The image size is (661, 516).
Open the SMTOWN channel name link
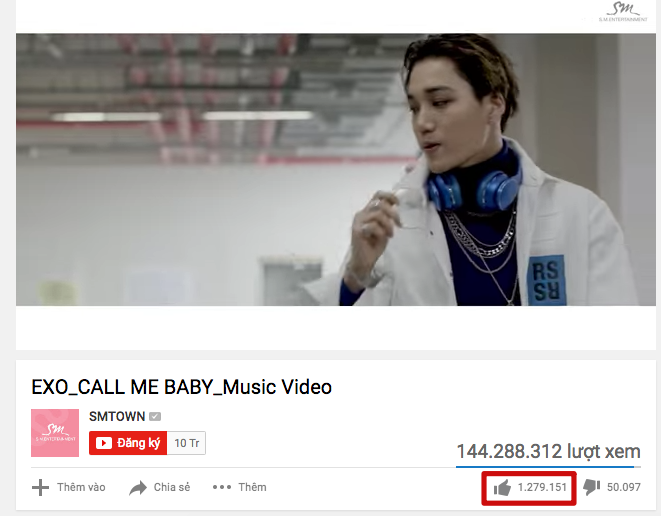(117, 417)
